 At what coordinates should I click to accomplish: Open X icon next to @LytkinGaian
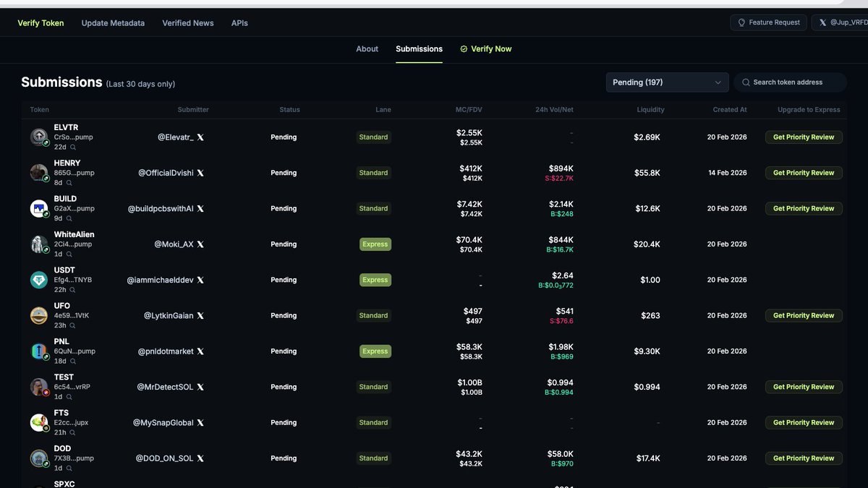click(x=200, y=316)
